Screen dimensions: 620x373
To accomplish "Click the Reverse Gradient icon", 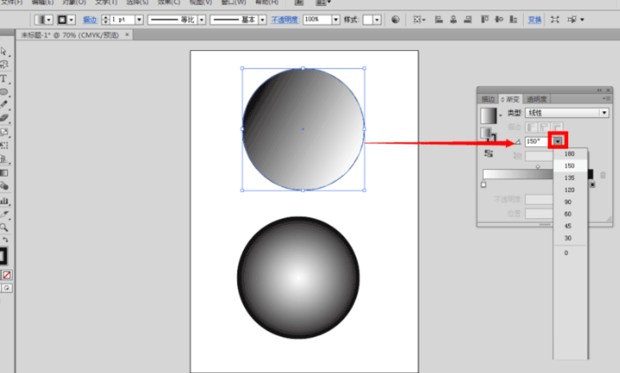I will 489,153.
